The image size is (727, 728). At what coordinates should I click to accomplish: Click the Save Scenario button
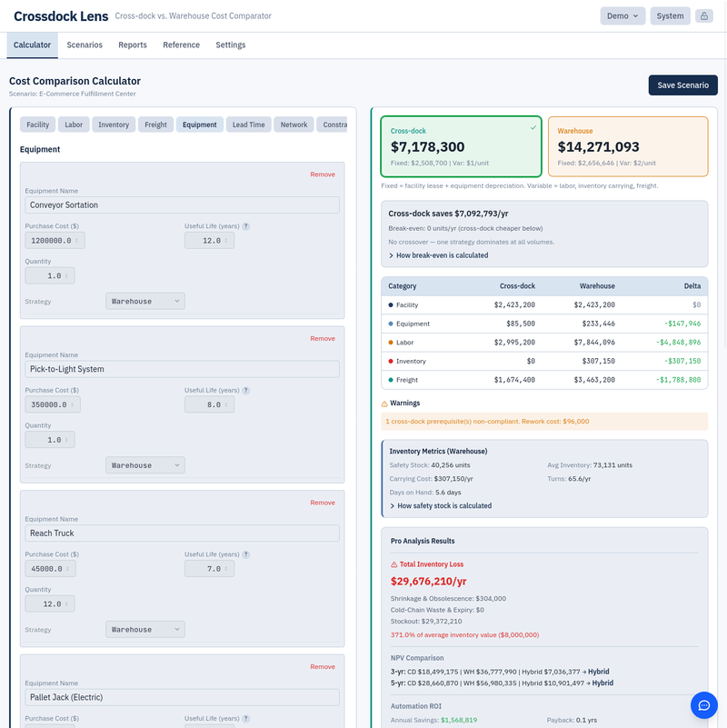coord(682,85)
